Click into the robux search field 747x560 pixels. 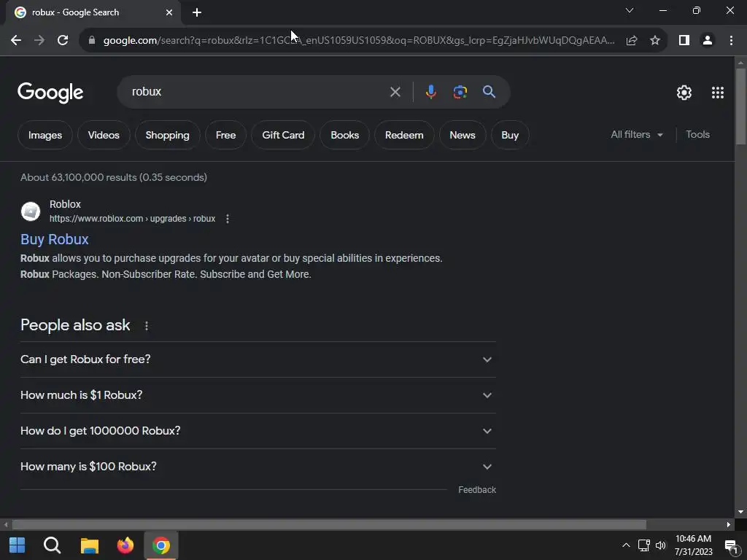tap(258, 92)
